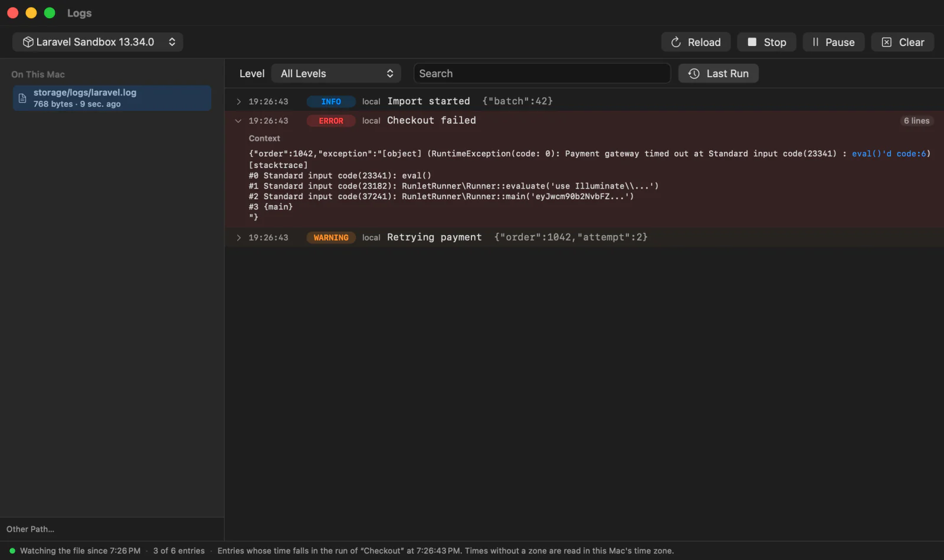944x560 pixels.
Task: Clear the log entries
Action: click(x=903, y=42)
